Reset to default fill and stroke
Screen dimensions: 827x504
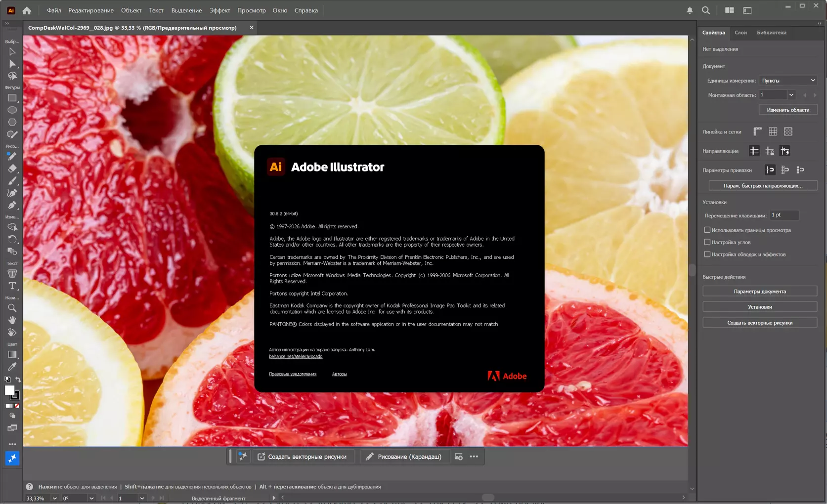[x=7, y=379]
